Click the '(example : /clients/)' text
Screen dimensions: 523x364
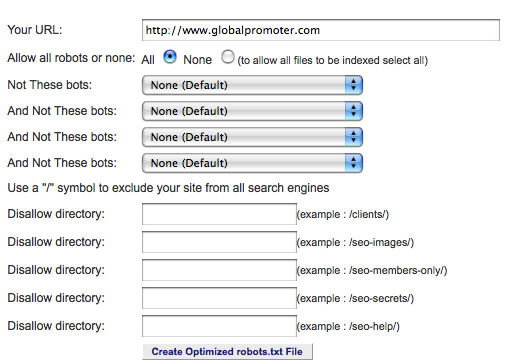click(343, 214)
